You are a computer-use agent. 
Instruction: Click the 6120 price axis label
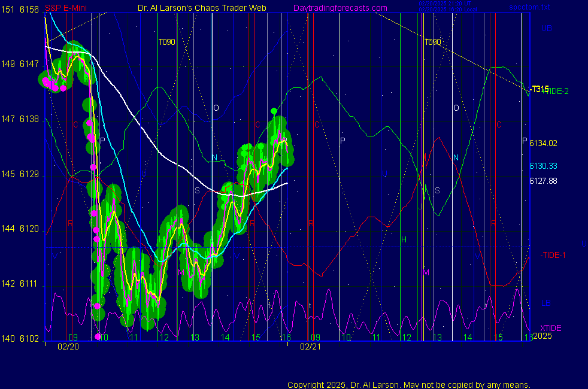29,229
